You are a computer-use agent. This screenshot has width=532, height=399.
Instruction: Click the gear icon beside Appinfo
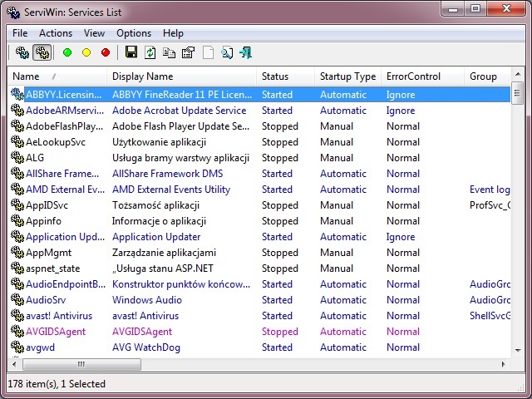point(17,220)
